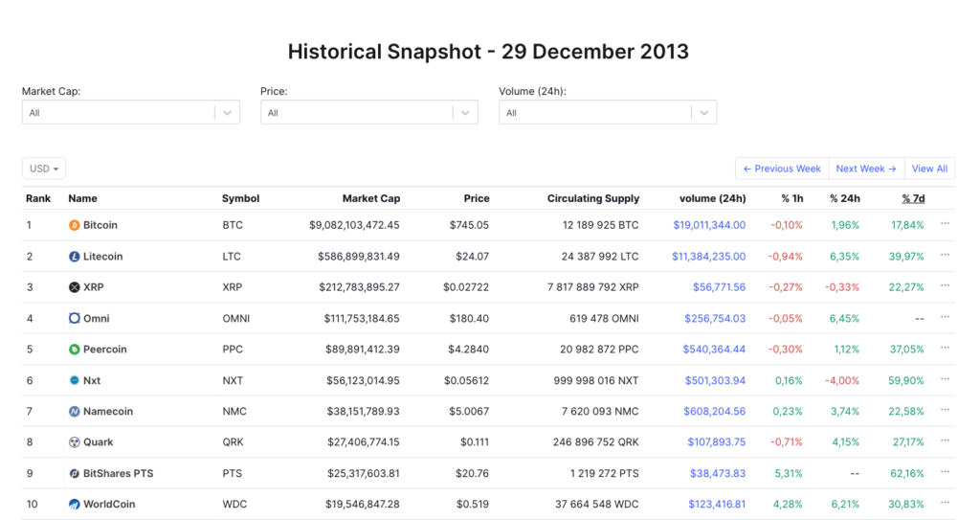
Task: Click the Nxt coin logo icon
Action: [x=75, y=380]
